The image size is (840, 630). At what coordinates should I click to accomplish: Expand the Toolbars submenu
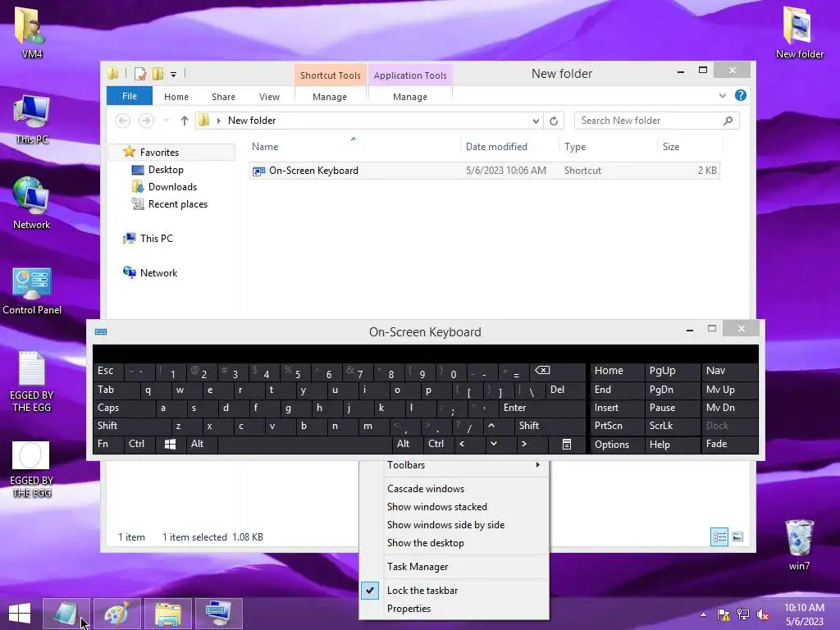point(454,466)
